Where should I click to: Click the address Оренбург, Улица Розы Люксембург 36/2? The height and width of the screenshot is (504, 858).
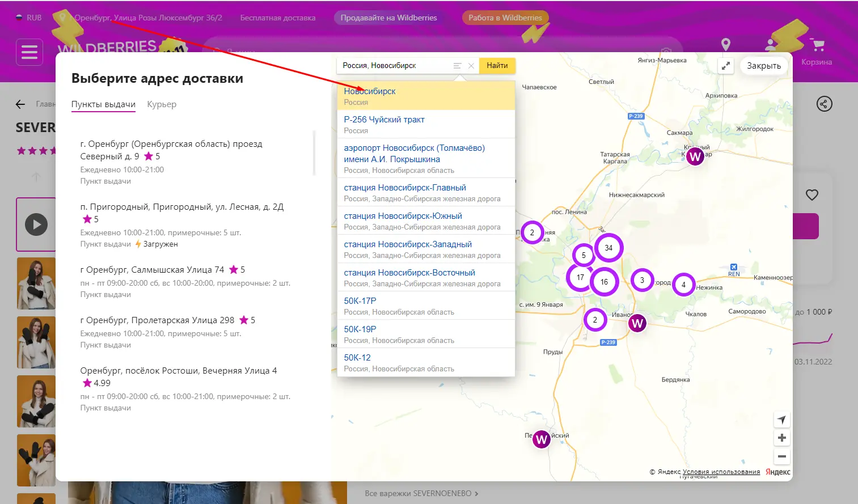coord(148,18)
